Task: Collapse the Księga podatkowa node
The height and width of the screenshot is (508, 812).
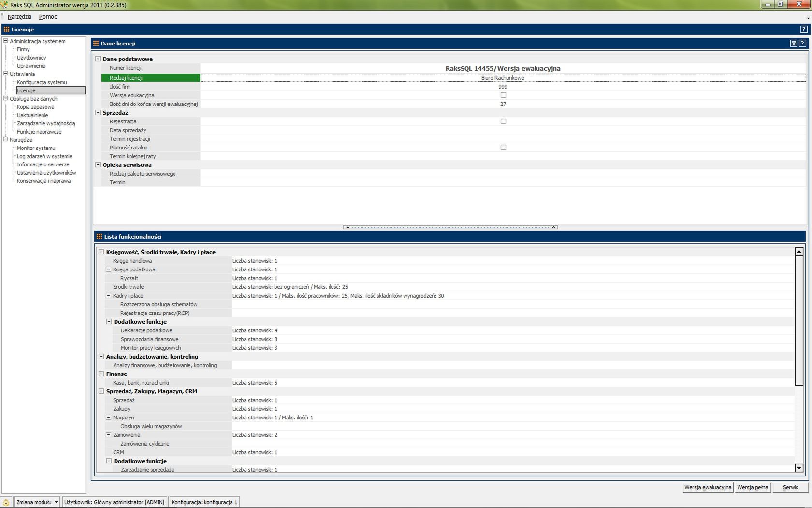Action: [x=108, y=269]
